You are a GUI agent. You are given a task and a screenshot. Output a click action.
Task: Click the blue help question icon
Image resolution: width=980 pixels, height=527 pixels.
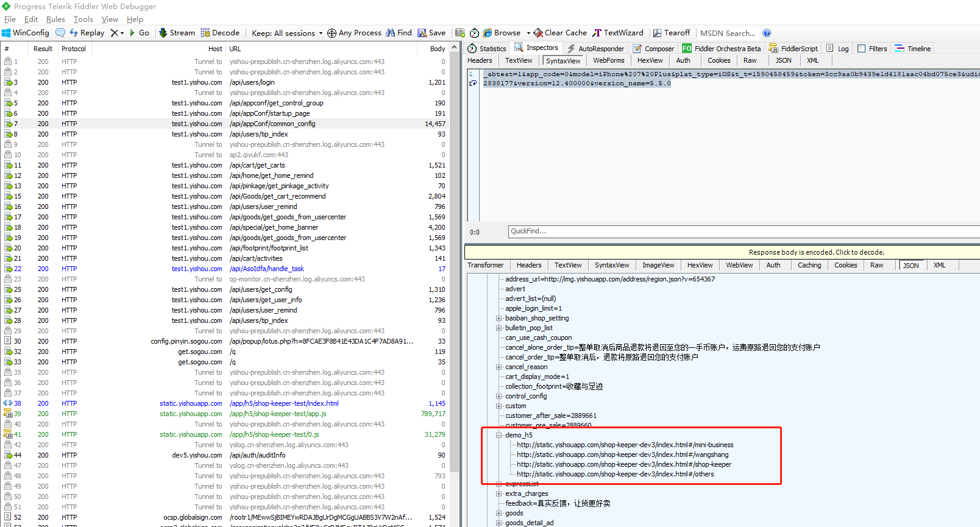click(767, 33)
